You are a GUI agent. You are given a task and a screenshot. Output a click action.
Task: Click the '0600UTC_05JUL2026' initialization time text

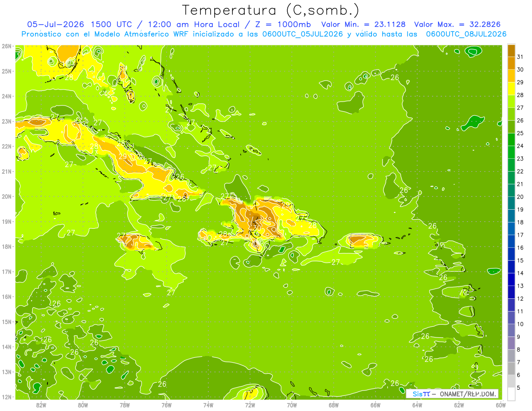(302, 34)
